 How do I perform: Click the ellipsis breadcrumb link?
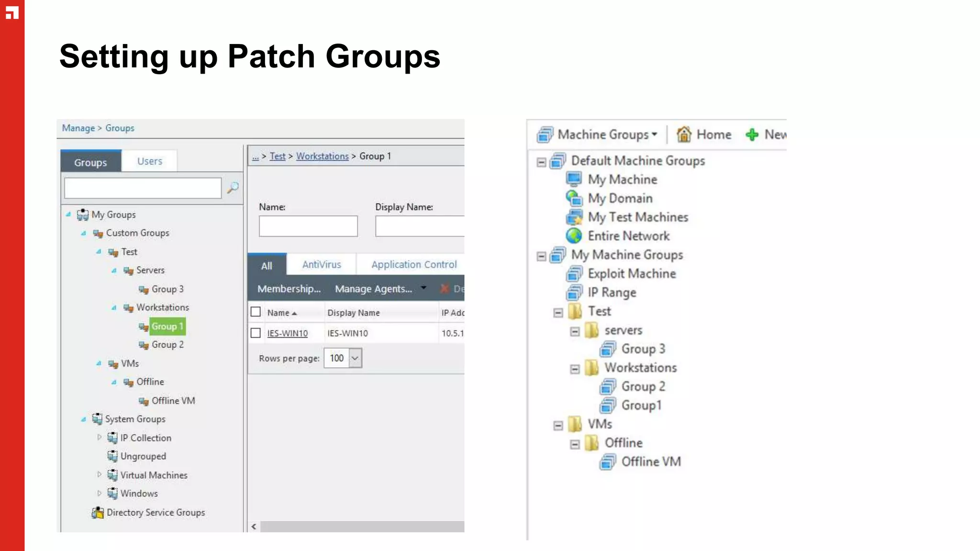[x=256, y=156]
